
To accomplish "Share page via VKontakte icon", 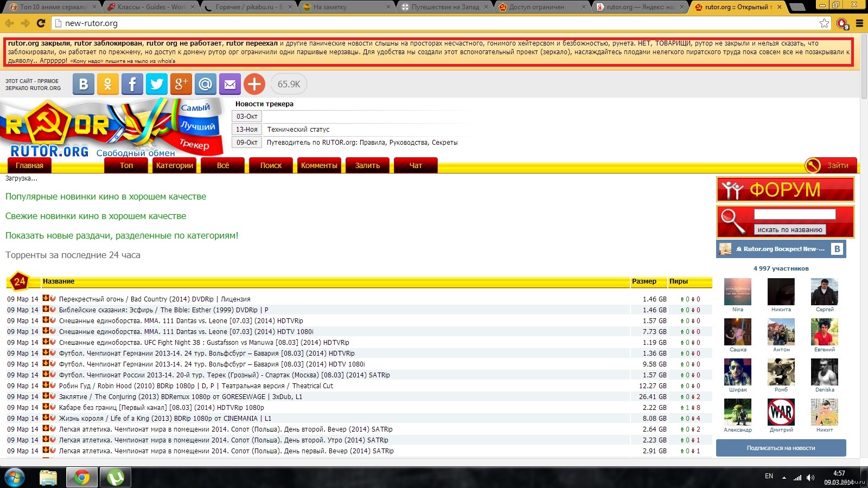I will (x=84, y=84).
